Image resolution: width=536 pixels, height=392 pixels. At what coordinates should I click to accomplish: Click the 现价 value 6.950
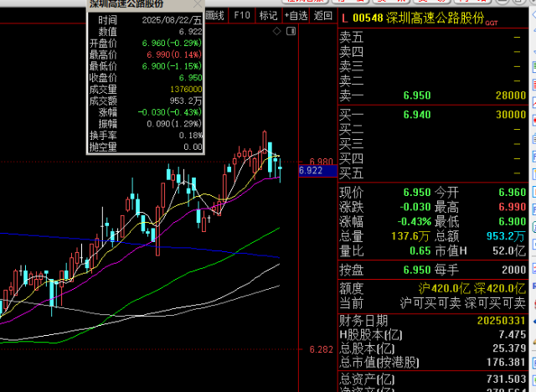coord(417,193)
